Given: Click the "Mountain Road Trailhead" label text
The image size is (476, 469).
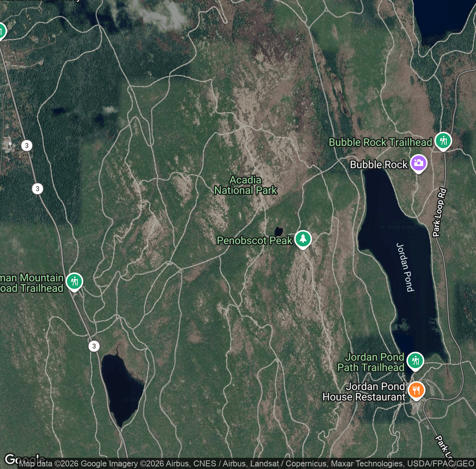Looking at the screenshot, I should click(32, 283).
